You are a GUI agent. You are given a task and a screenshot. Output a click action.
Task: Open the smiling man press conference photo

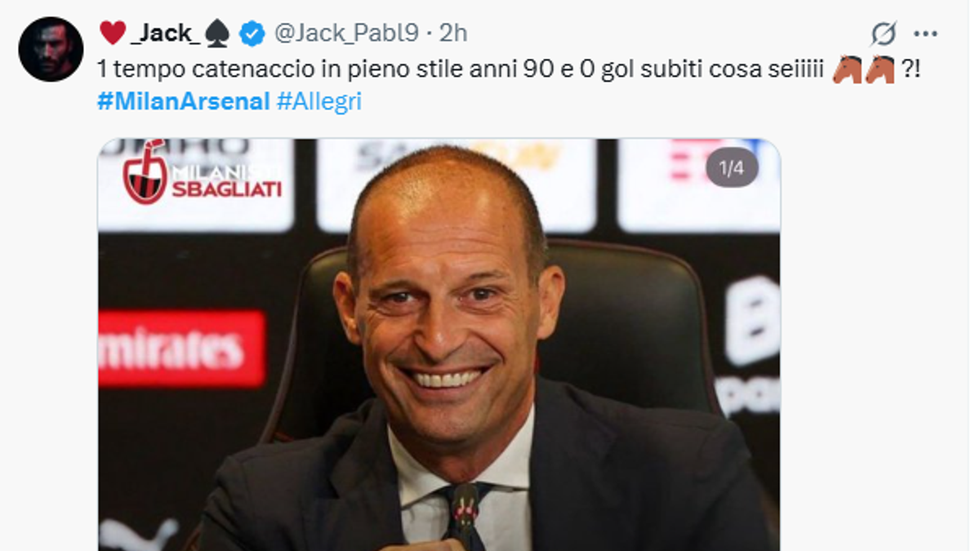pos(439,344)
